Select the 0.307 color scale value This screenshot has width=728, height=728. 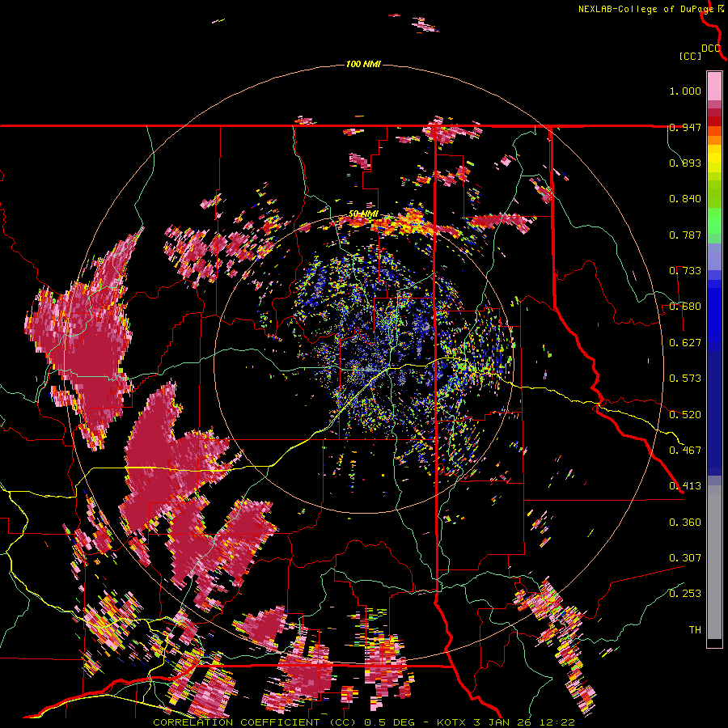[685, 558]
